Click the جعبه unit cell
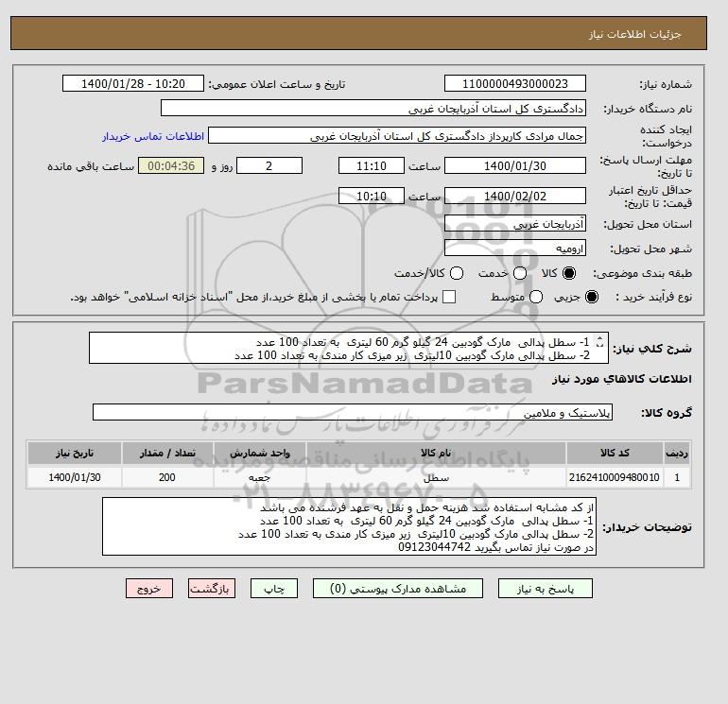The width and height of the screenshot is (728, 704). (260, 477)
